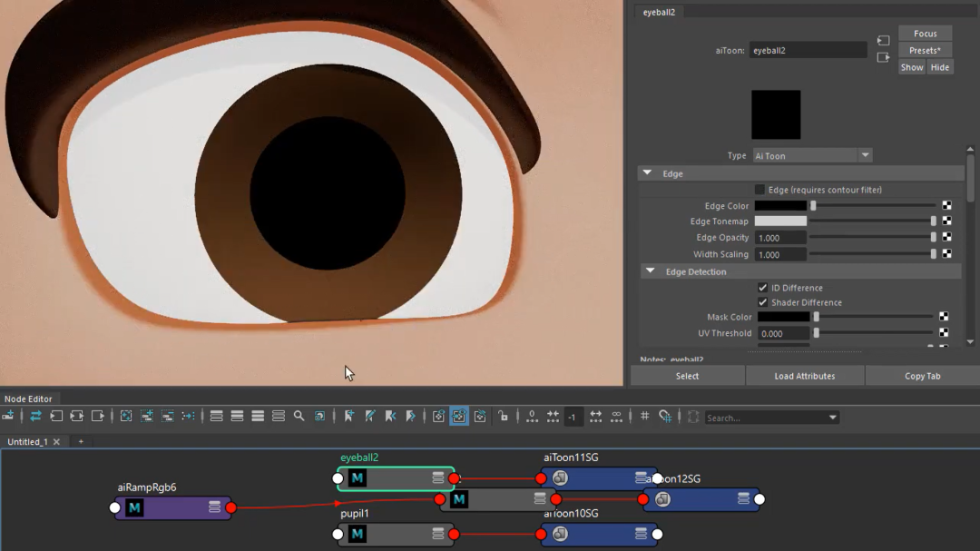Click the edit bookmark pencil icon
Image resolution: width=980 pixels, height=551 pixels.
click(370, 416)
